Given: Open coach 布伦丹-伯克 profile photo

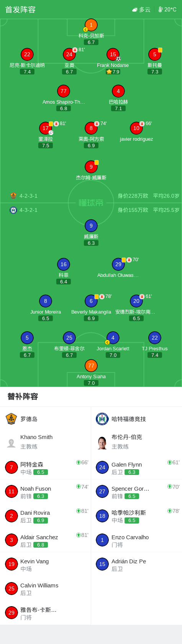Looking at the screenshot, I should point(102,443).
